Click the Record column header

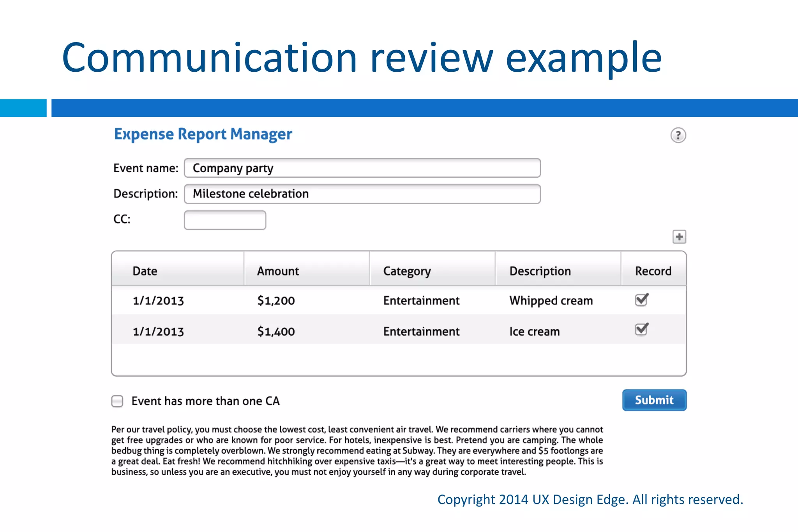[653, 271]
